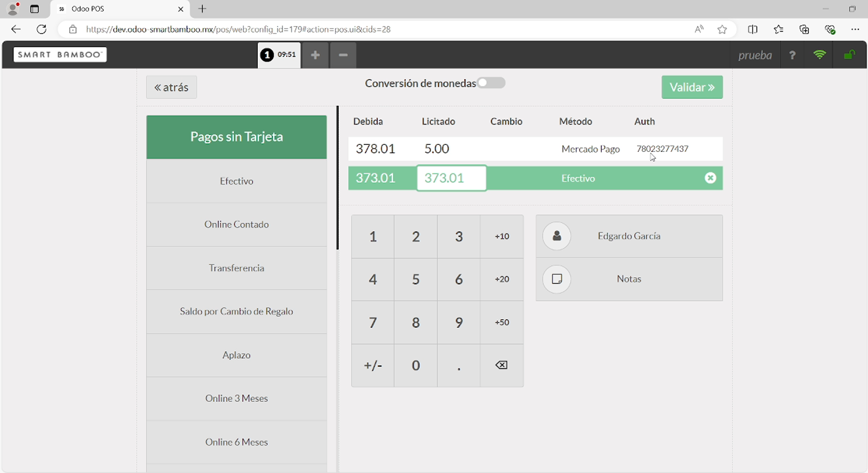
Task: Open browser essentials heart icon
Action: click(x=830, y=29)
